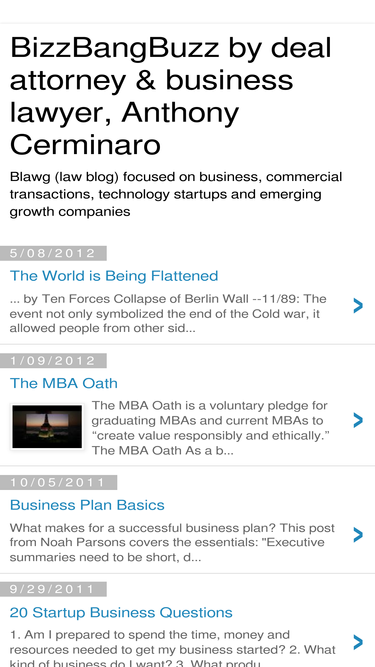Go to Business Plan Basics article
Screen dimensions: 375x667
point(87,505)
